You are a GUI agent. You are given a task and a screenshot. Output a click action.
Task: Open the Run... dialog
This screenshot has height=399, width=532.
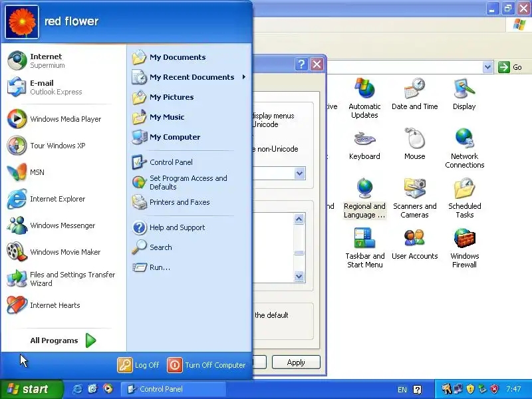[190, 267]
